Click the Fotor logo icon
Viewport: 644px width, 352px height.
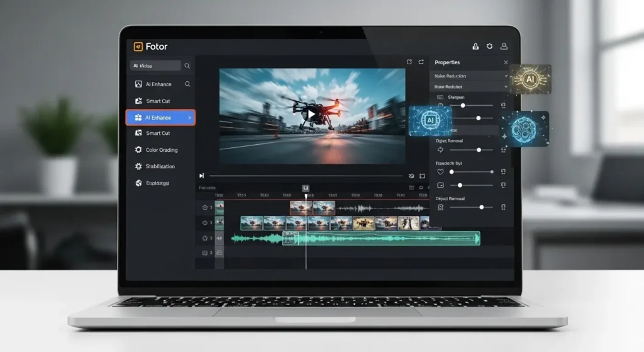[x=138, y=47]
